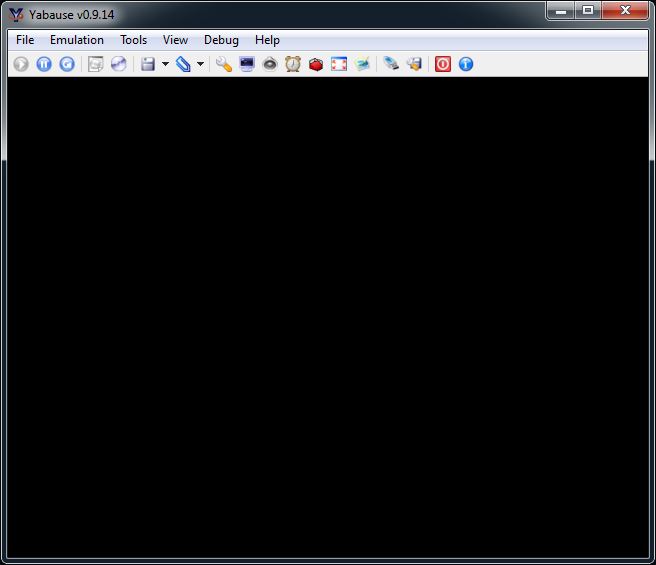Click the grayed-out Run button in toolbar
This screenshot has width=656, height=565.
pyautogui.click(x=21, y=64)
